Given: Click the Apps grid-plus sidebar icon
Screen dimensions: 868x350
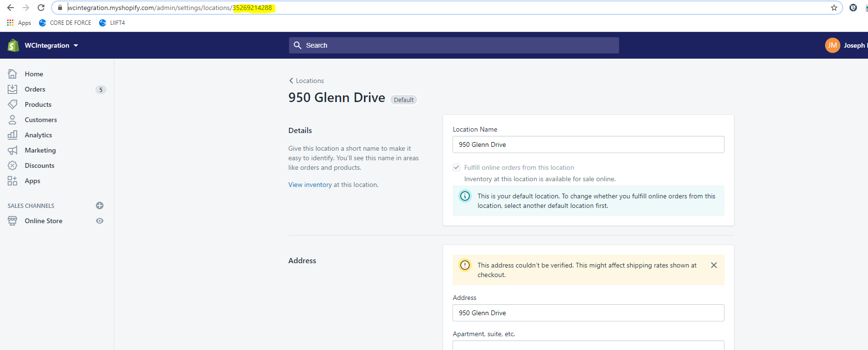Looking at the screenshot, I should (x=12, y=181).
